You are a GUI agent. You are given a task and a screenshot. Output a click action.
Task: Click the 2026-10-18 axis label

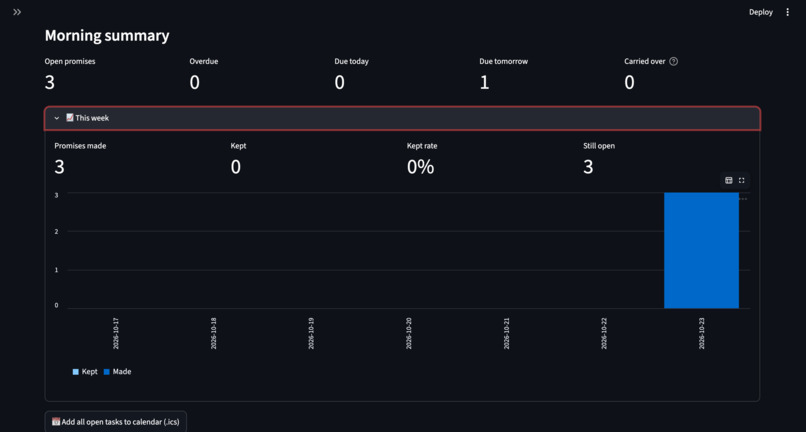coord(214,333)
